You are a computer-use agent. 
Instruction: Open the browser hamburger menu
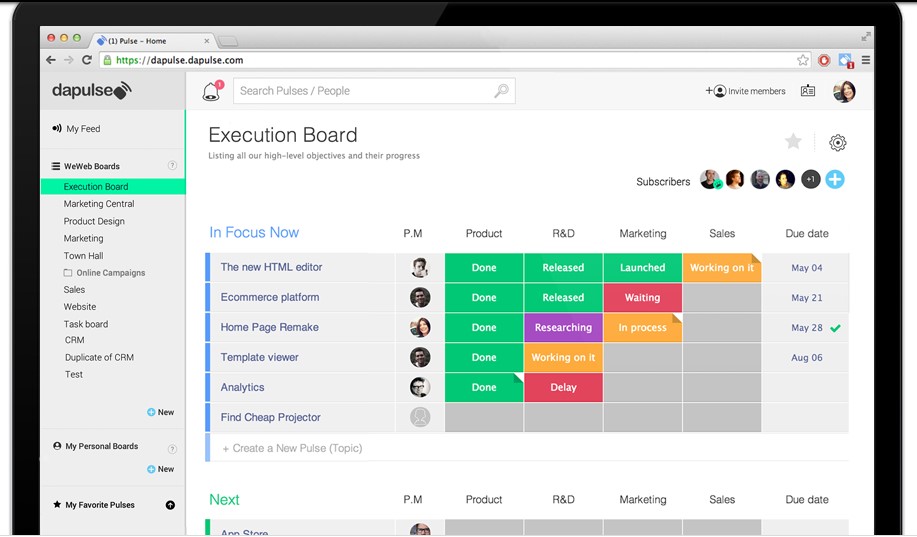click(866, 60)
